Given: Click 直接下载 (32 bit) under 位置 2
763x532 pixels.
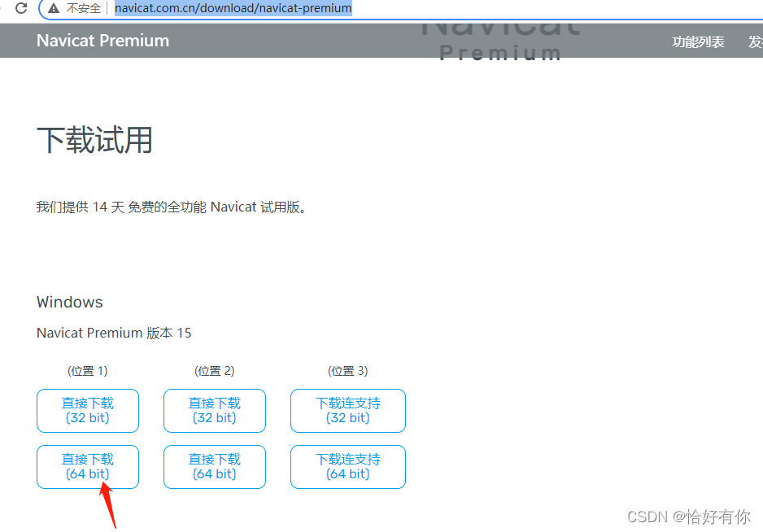Looking at the screenshot, I should [x=214, y=410].
